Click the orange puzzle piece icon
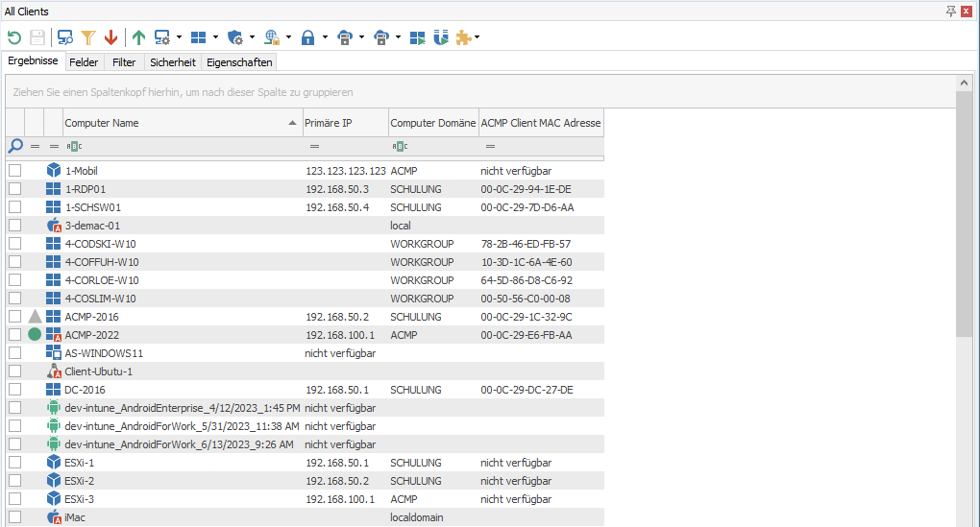Viewport: 980px width, 527px height. [x=464, y=37]
